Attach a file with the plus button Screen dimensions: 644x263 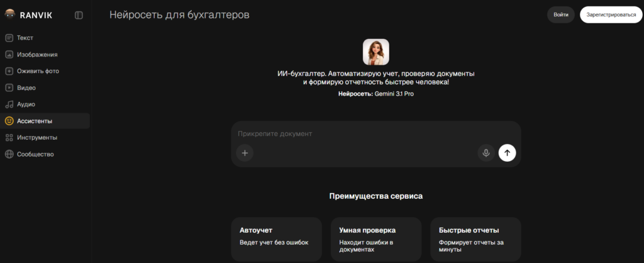coord(245,153)
